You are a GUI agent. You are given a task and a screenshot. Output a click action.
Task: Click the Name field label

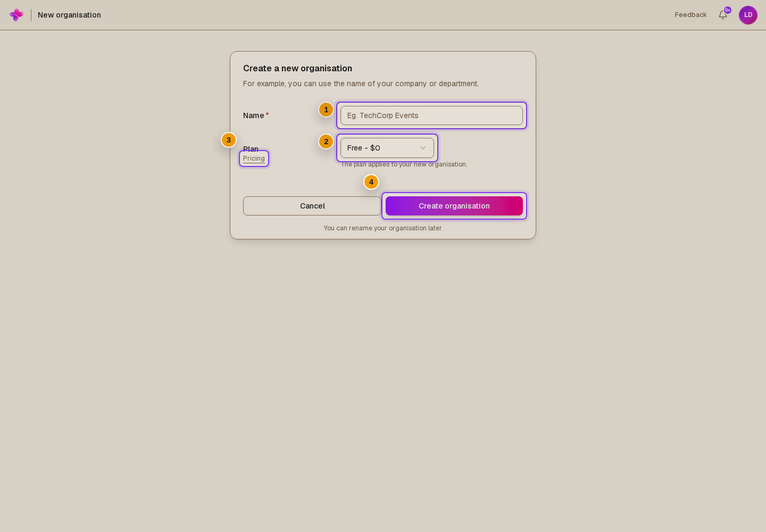click(x=256, y=115)
